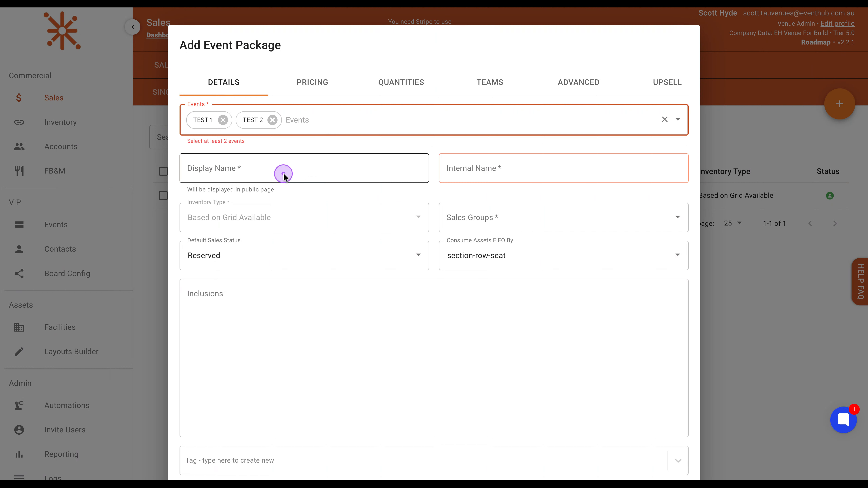Open the Roadmap link
The image size is (868, 488).
(x=815, y=42)
